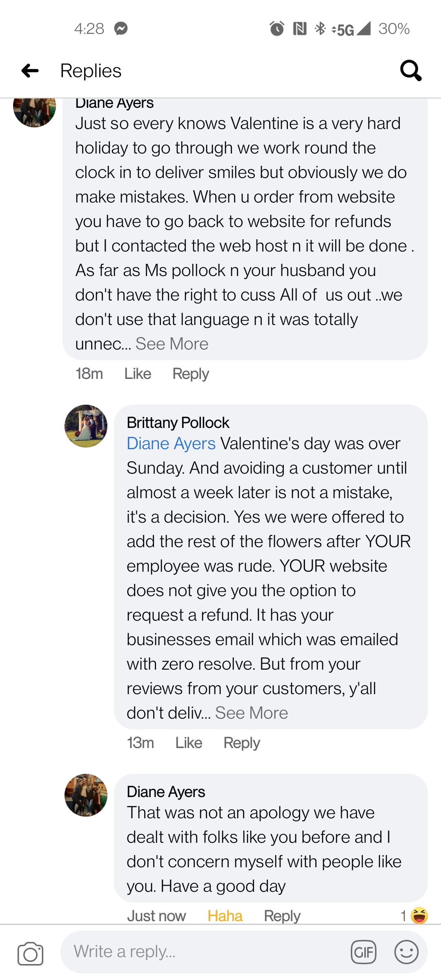Open Brittany Pollock's profile picture

point(86,426)
